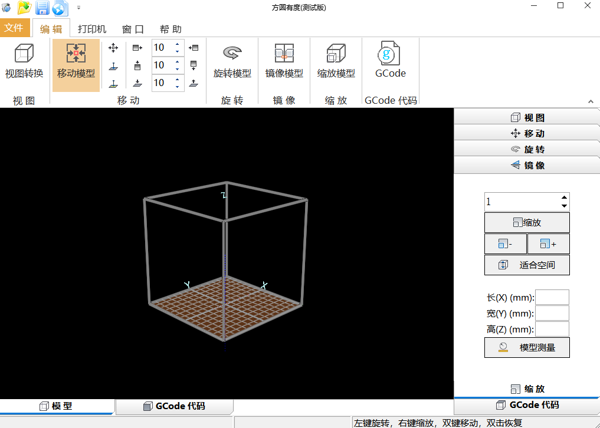Screen dimensions: 600x428
Task: Click the 长(X) (mm) input field
Action: pos(552,298)
